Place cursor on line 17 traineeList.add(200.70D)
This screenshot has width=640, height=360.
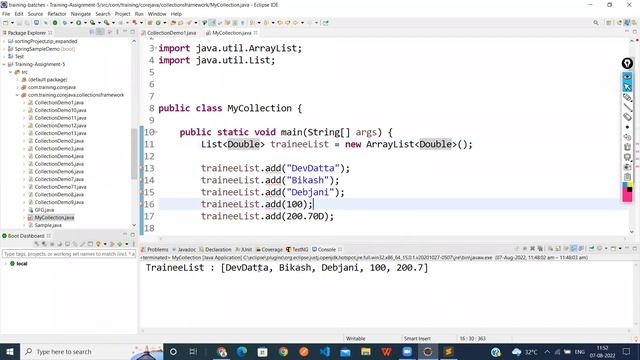(267, 216)
